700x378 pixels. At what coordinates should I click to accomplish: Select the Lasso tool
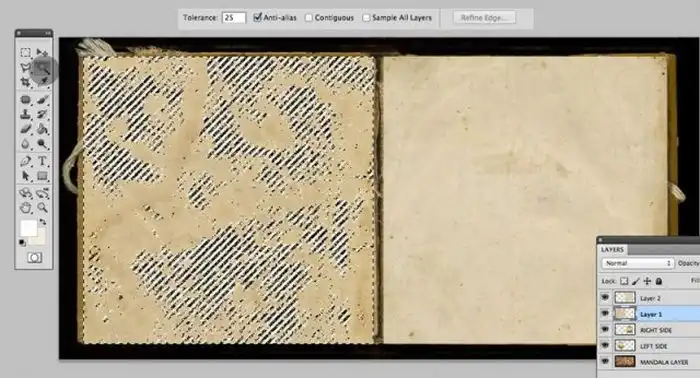click(25, 67)
